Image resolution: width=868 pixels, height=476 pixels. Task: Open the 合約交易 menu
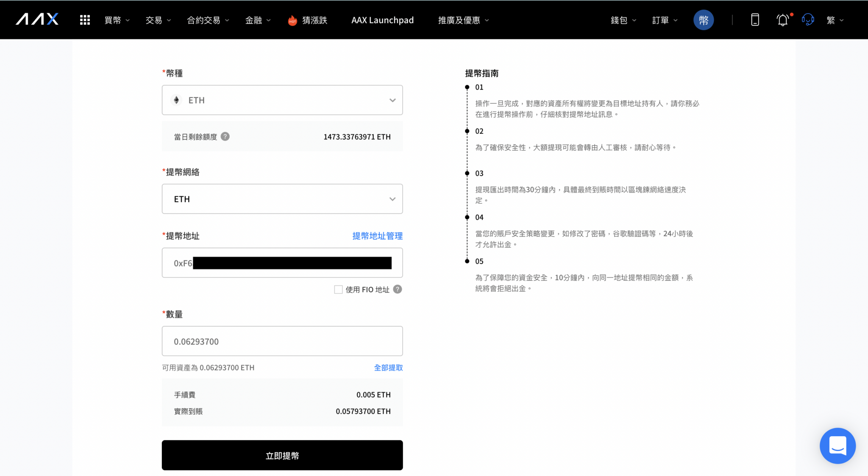(x=208, y=20)
